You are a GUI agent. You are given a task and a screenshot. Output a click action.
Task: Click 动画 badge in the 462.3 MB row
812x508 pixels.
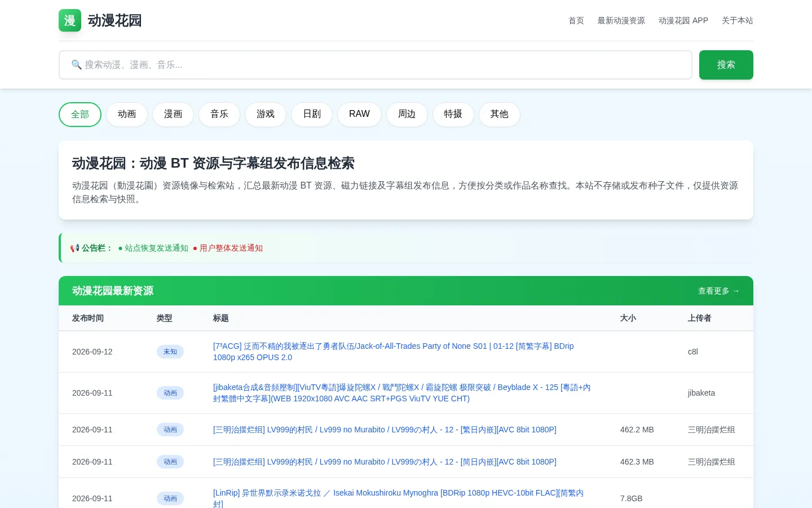[x=170, y=462]
